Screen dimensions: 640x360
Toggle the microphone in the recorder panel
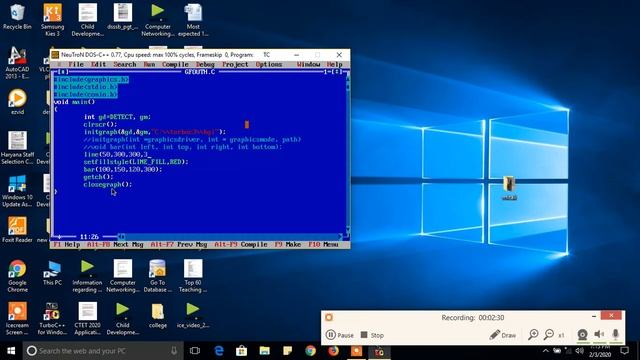pos(616,335)
